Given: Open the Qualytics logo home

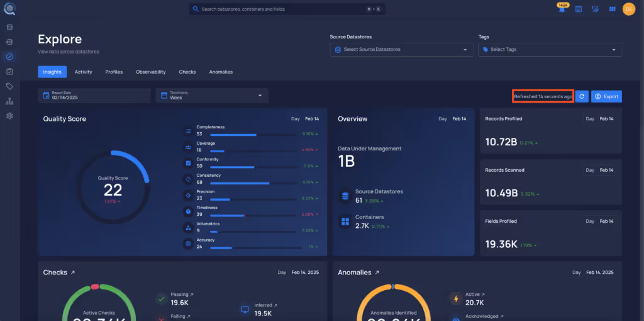Looking at the screenshot, I should click(9, 9).
